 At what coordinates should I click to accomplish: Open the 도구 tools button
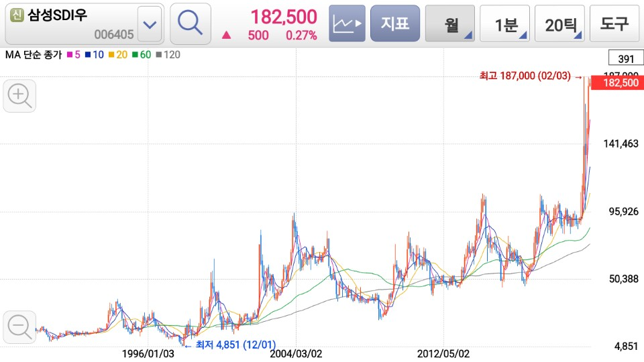pos(614,24)
